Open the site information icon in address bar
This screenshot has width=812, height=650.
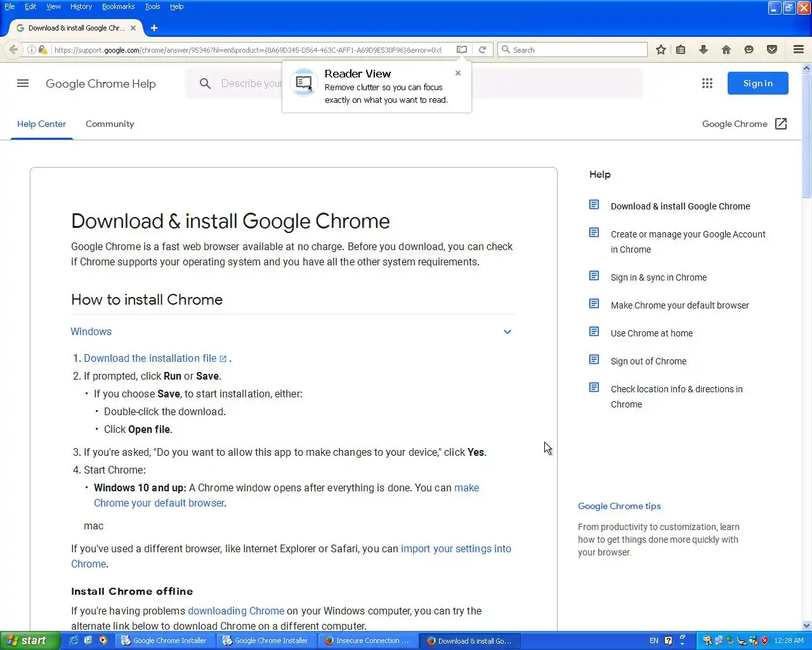(31, 50)
